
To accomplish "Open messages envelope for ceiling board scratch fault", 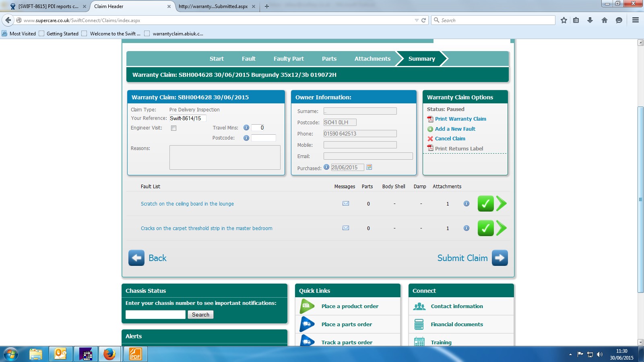I will 346,204.
